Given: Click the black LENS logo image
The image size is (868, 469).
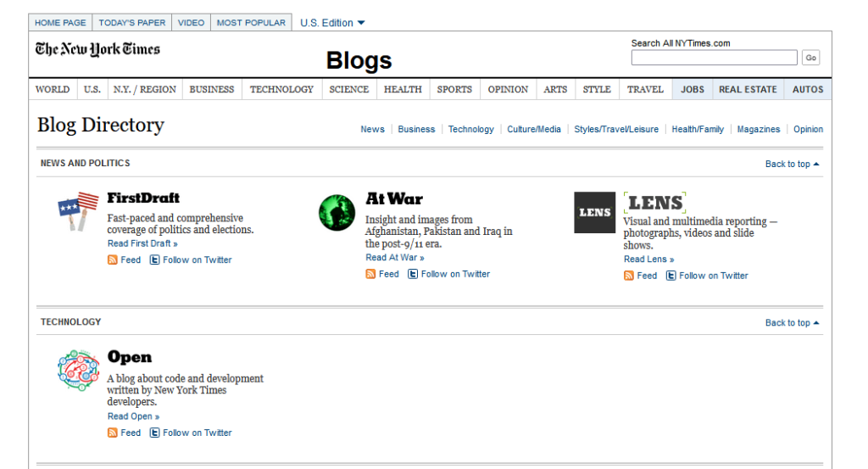Looking at the screenshot, I should tap(594, 213).
